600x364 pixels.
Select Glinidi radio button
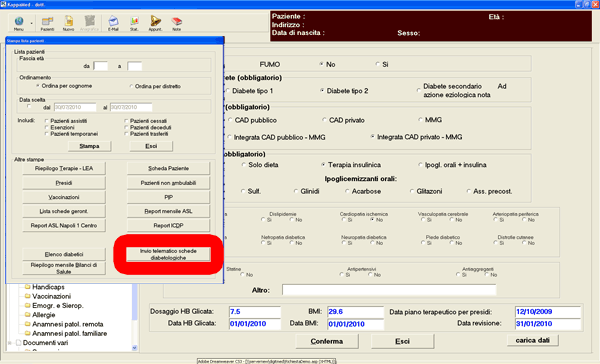click(x=296, y=191)
